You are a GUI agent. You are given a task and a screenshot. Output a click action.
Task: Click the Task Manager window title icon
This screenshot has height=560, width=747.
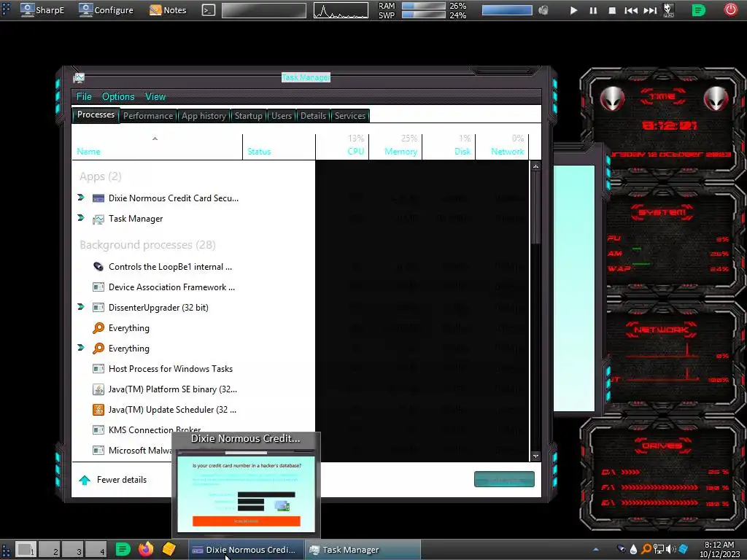click(79, 77)
